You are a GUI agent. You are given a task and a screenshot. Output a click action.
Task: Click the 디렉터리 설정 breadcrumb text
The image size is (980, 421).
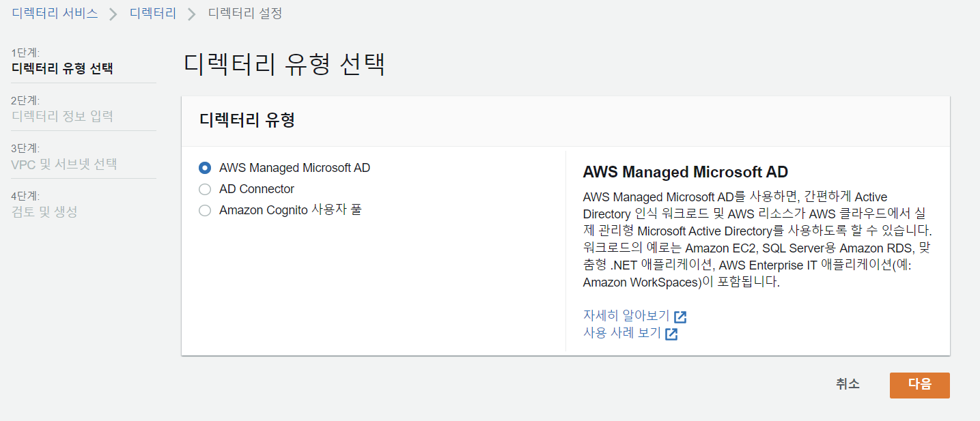pyautogui.click(x=245, y=13)
